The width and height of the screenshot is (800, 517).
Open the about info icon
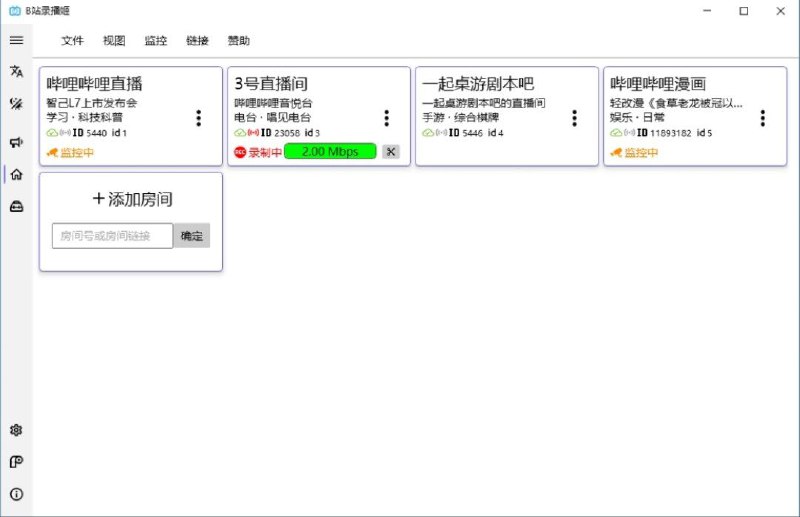pyautogui.click(x=16, y=494)
